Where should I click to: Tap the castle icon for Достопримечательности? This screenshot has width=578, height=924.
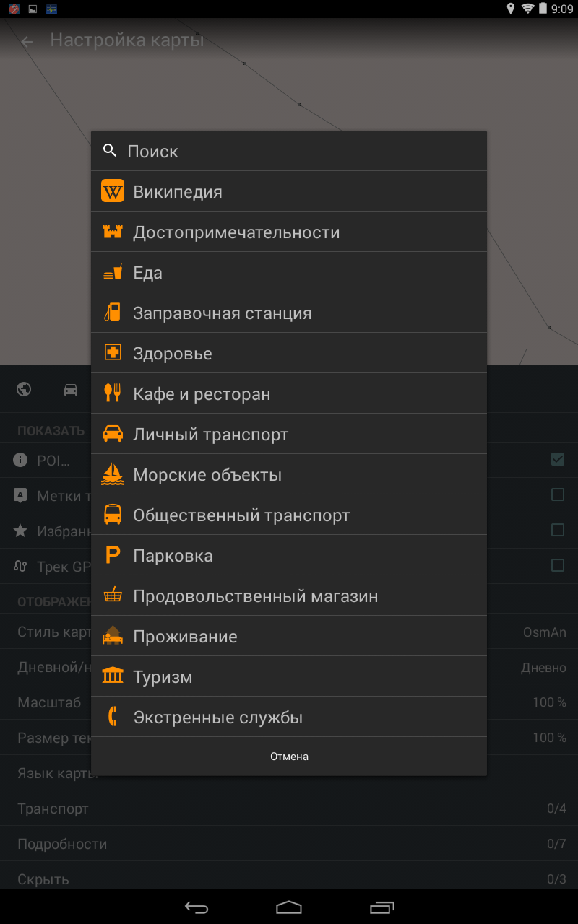tap(113, 232)
